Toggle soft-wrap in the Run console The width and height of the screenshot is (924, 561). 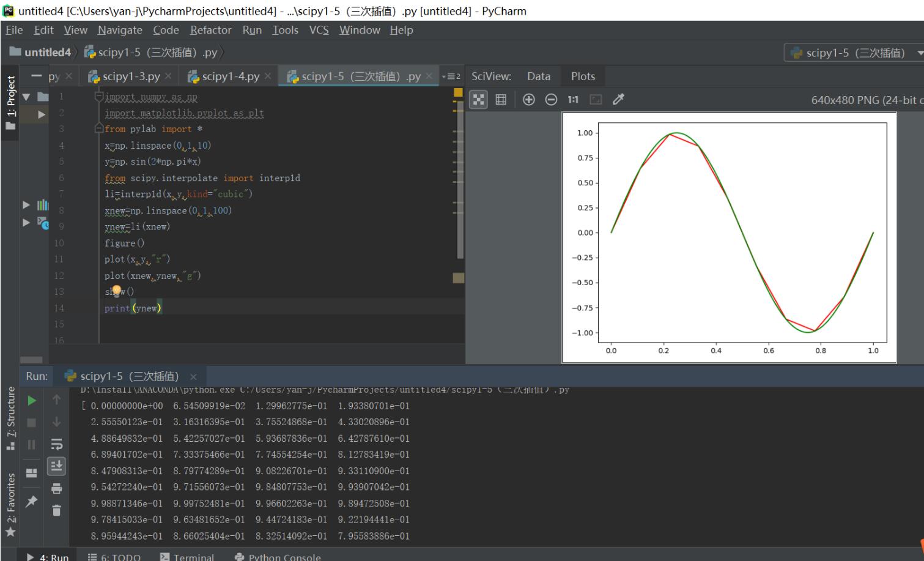click(x=56, y=444)
